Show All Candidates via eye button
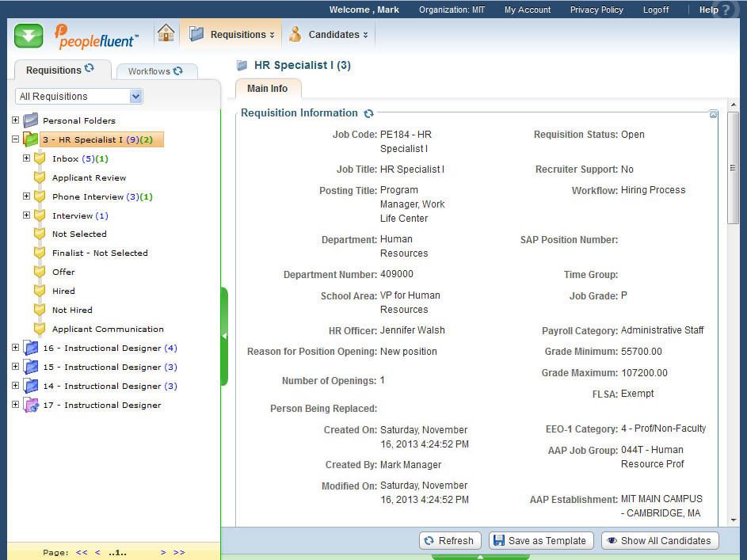 coord(659,541)
